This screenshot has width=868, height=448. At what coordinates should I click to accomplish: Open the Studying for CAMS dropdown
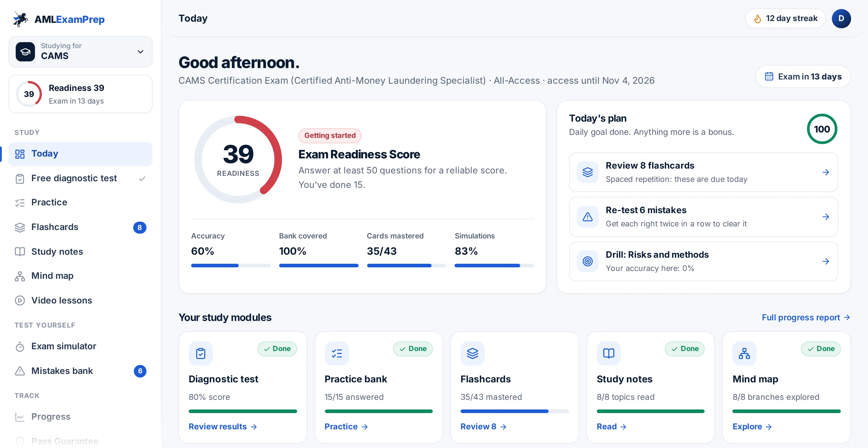(80, 51)
